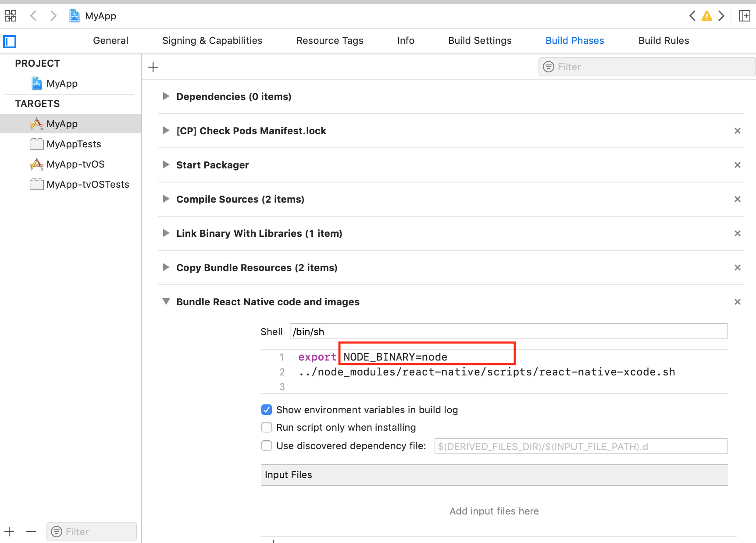Screen dimensions: 756x543
Task: Collapse Bundle React Native code and images
Action: coord(166,301)
